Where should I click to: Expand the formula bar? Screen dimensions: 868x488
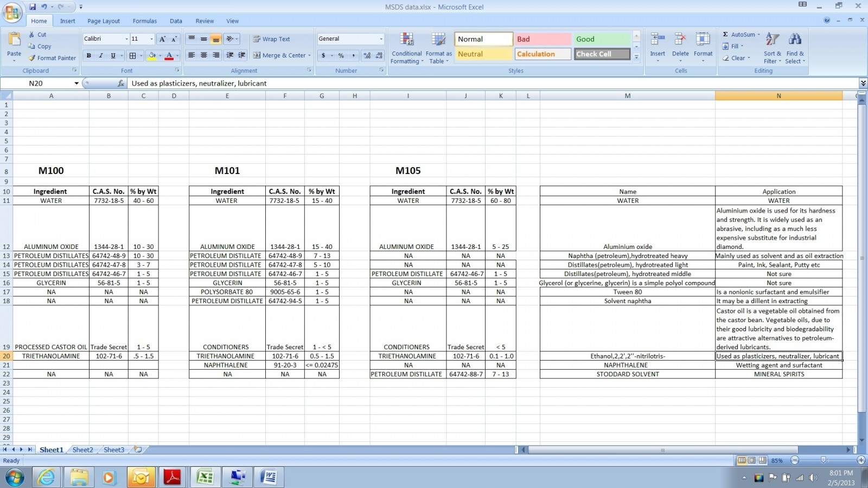(863, 84)
